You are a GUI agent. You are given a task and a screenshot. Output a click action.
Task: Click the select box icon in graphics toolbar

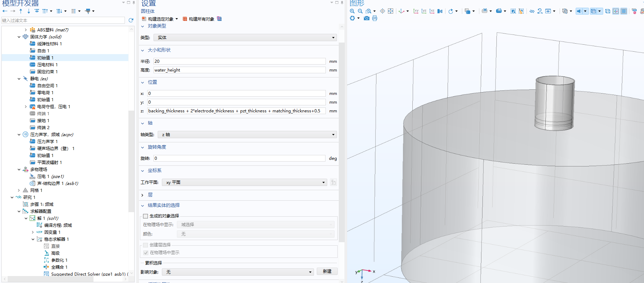coord(513,11)
